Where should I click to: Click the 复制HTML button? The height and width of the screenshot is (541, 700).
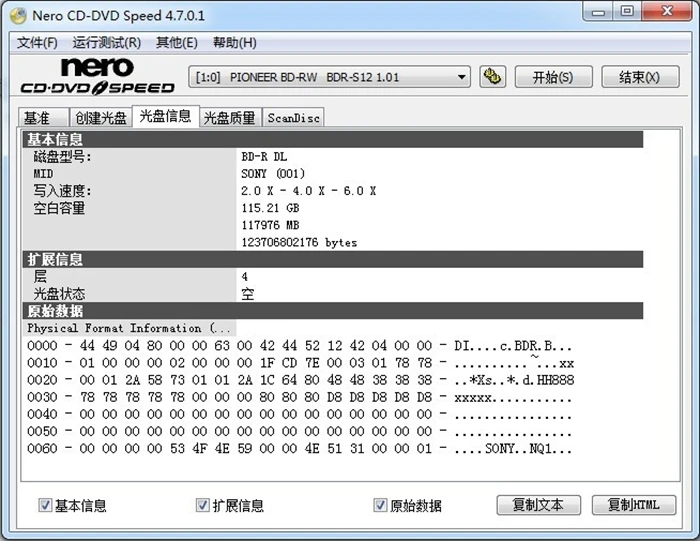click(x=634, y=505)
